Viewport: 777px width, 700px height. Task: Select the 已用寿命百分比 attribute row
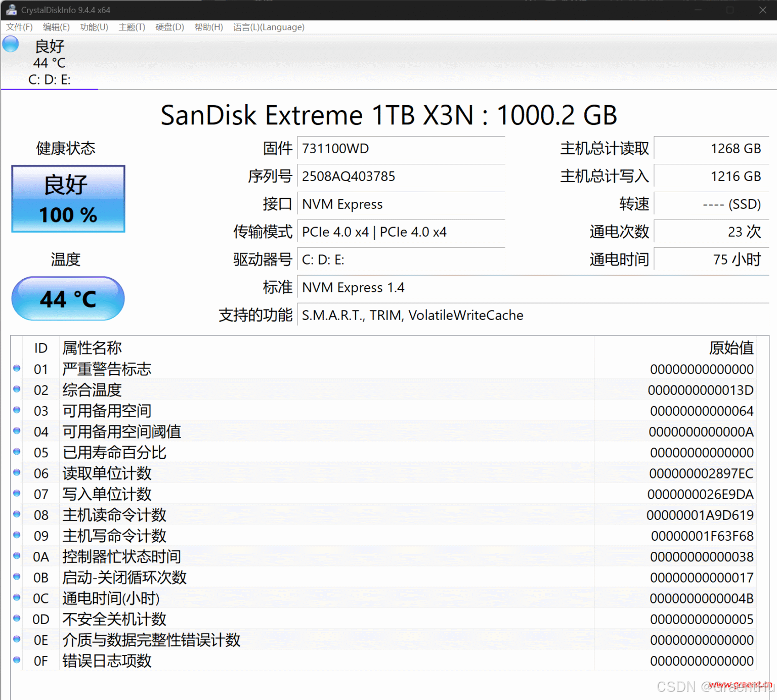tap(384, 453)
